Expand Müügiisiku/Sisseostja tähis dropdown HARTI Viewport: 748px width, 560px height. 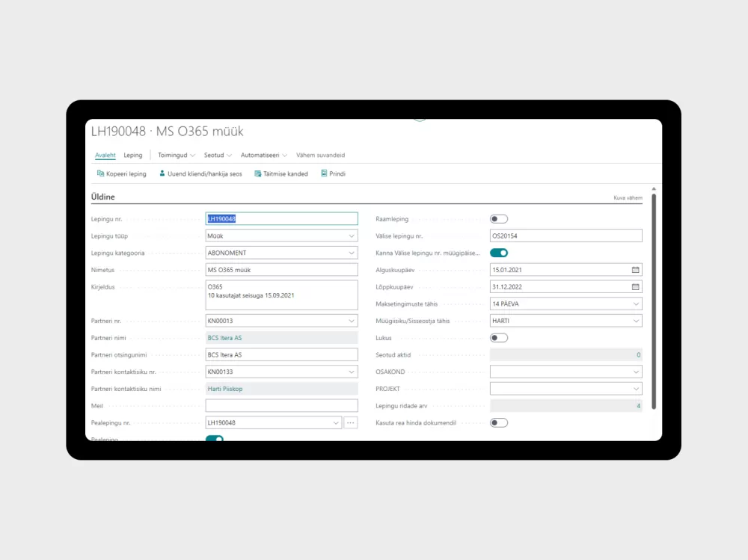pyautogui.click(x=636, y=321)
